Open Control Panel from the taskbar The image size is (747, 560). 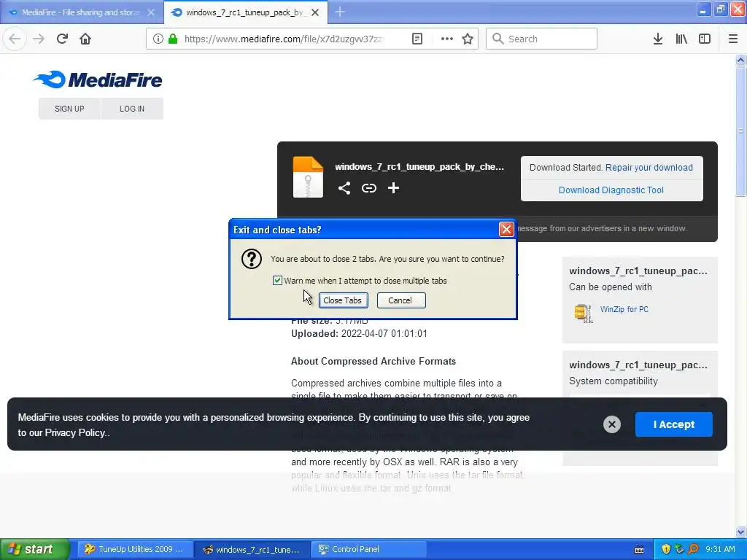point(370,549)
